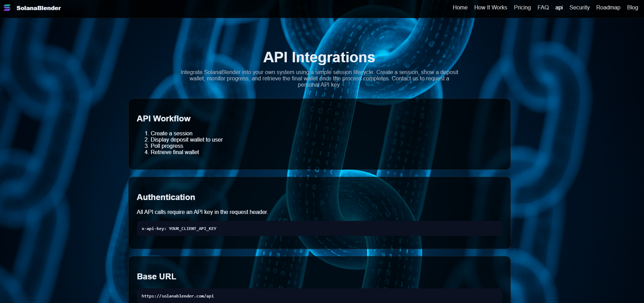Viewport: 644px width, 303px height.
Task: Click the SolanaBlender logo icon
Action: point(7,8)
